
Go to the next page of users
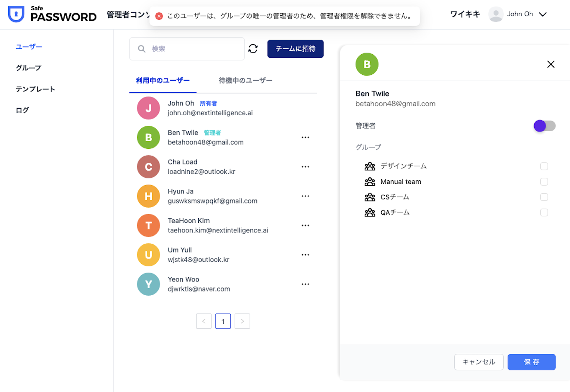tap(242, 321)
